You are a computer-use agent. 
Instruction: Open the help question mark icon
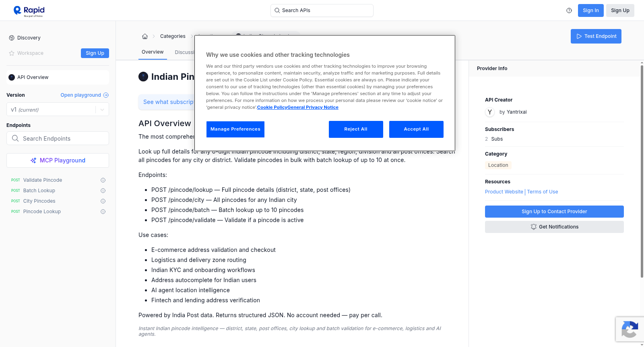coord(569,10)
